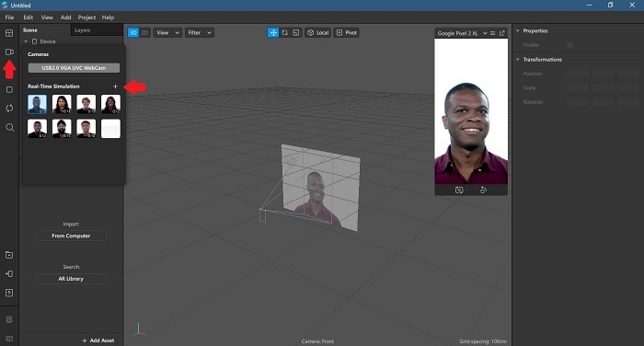Select blank white grid thumbnail
The width and height of the screenshot is (644, 346).
coord(111,129)
